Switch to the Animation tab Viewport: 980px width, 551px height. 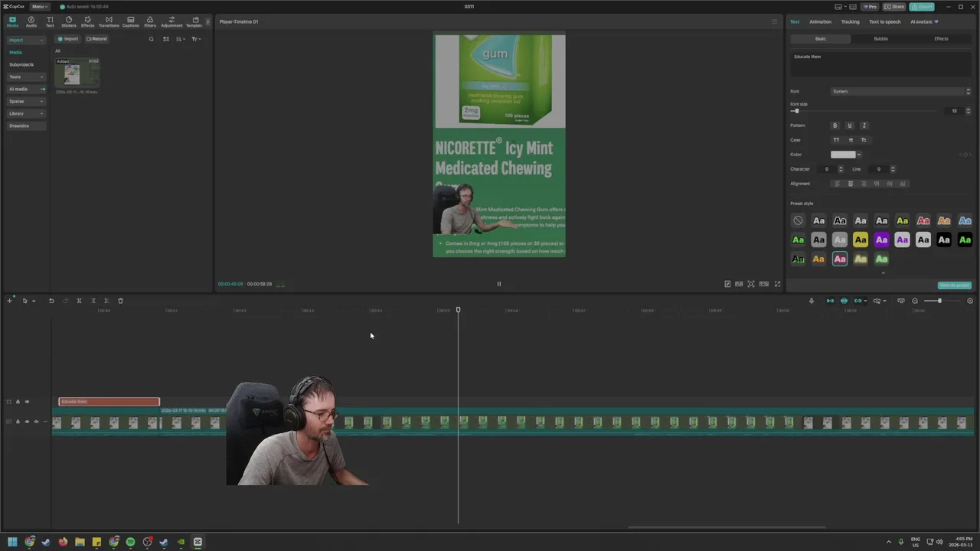(x=820, y=21)
